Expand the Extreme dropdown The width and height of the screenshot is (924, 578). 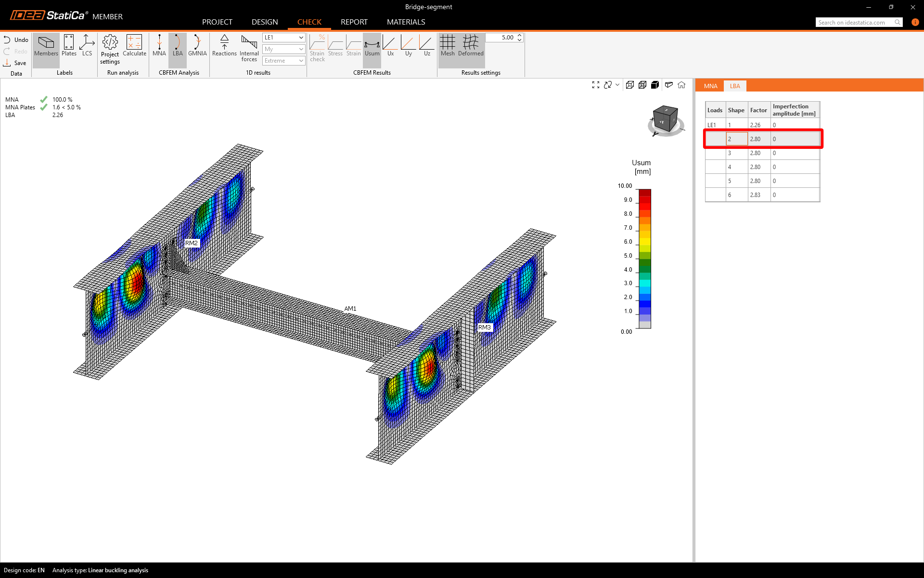point(284,61)
